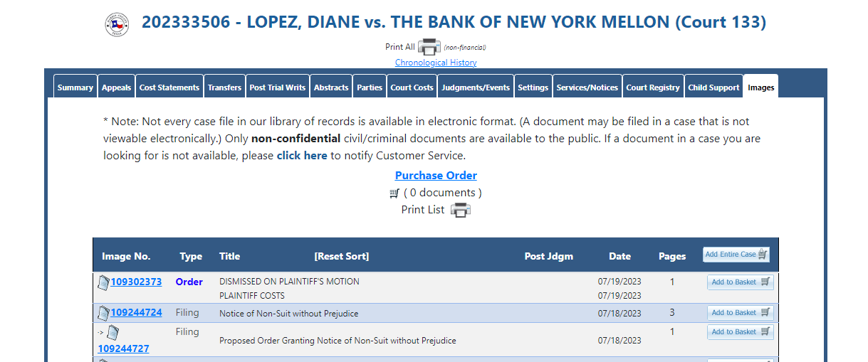Switch to the Summary tab
Viewport: 868px width, 362px height.
(x=75, y=87)
